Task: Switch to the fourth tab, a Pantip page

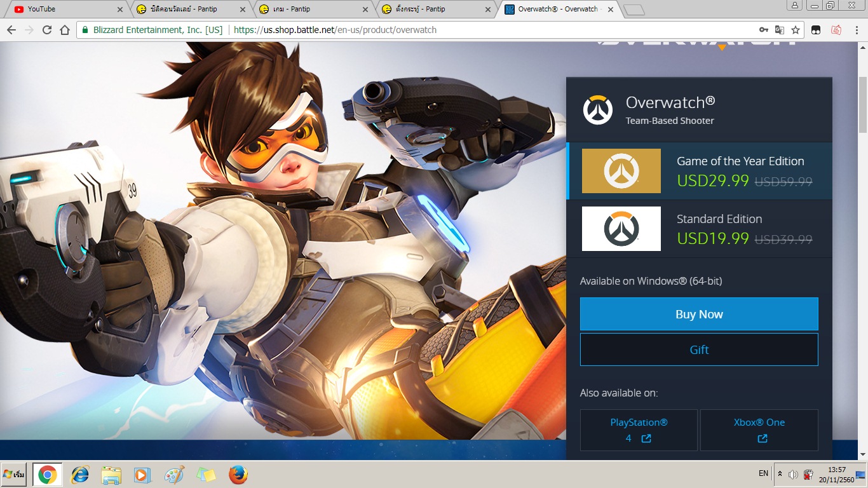Action: click(x=436, y=10)
